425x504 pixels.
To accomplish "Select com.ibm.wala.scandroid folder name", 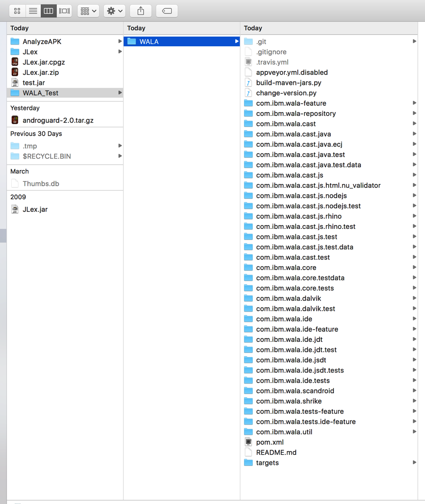I will (295, 391).
